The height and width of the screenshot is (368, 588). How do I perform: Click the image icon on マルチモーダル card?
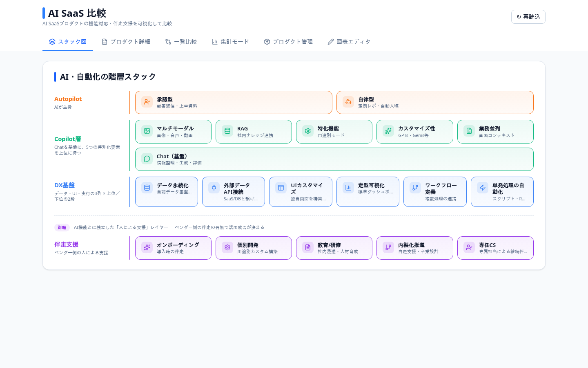coord(147,131)
